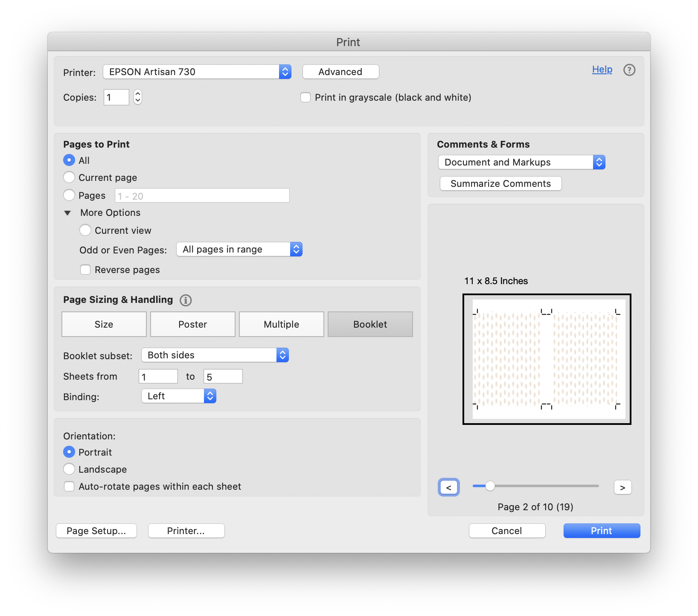Image resolution: width=698 pixels, height=616 pixels.
Task: Check the Reverse pages option
Action: click(85, 269)
